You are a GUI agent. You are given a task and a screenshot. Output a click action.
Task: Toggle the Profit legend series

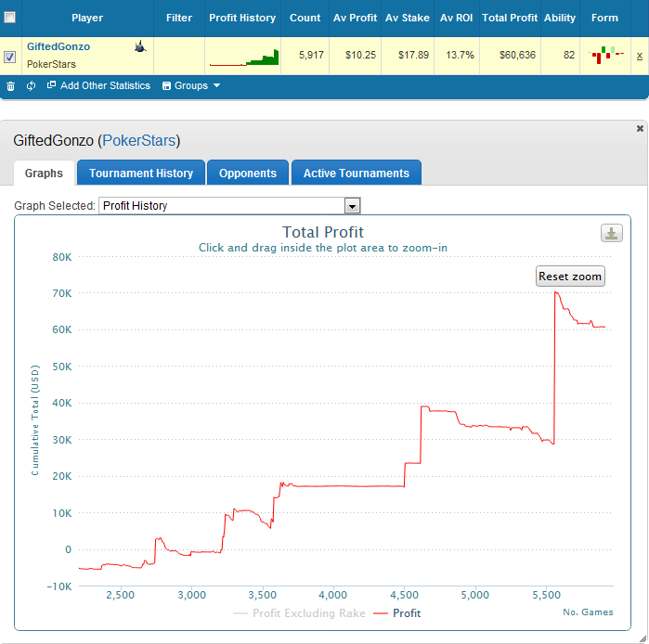pyautogui.click(x=397, y=613)
